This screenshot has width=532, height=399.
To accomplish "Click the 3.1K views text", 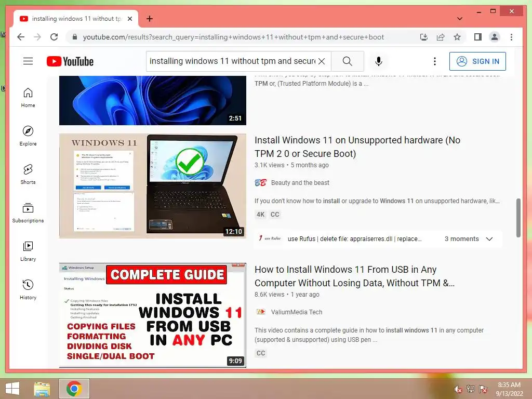I will coord(270,165).
